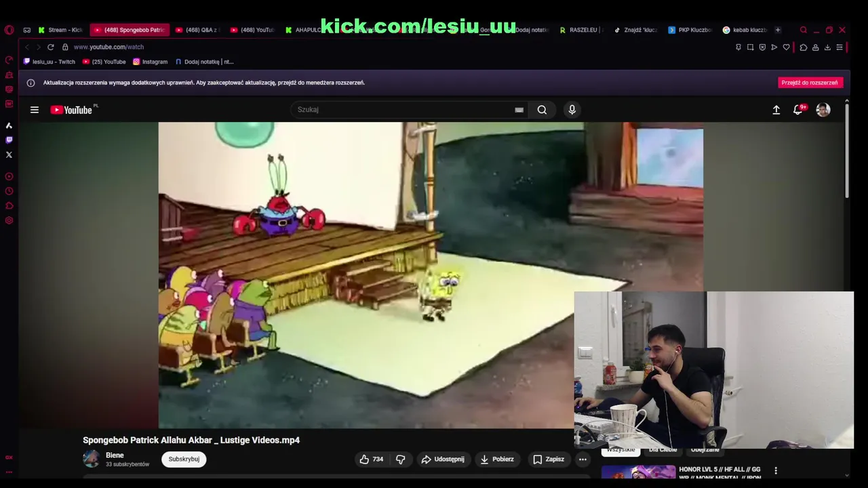Switch to the RASZEI.EU tab

581,30
